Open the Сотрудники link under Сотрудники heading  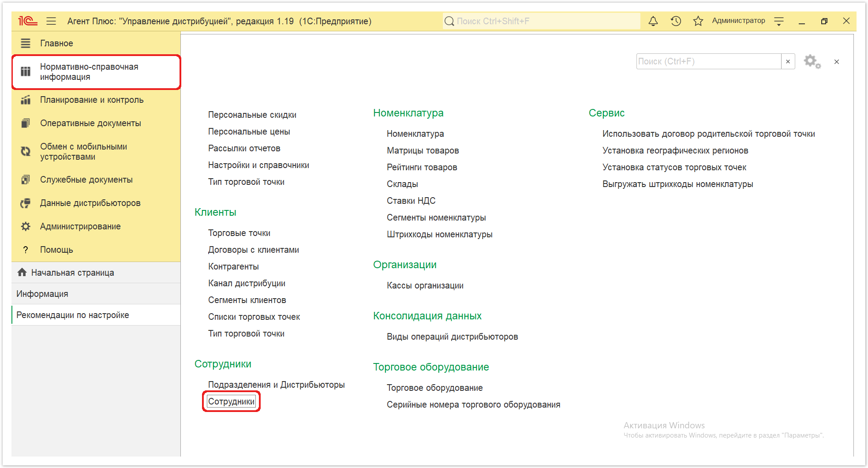click(231, 401)
